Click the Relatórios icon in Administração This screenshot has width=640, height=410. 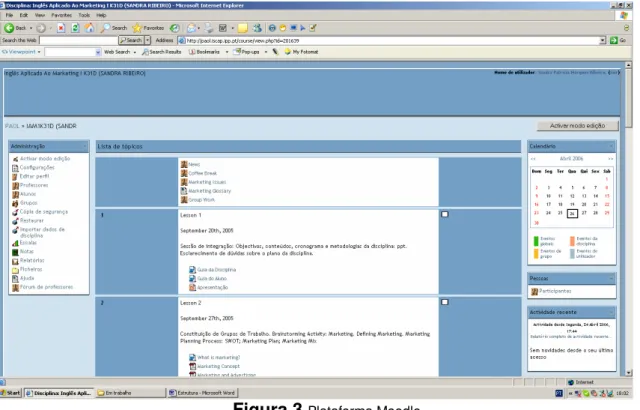point(16,261)
